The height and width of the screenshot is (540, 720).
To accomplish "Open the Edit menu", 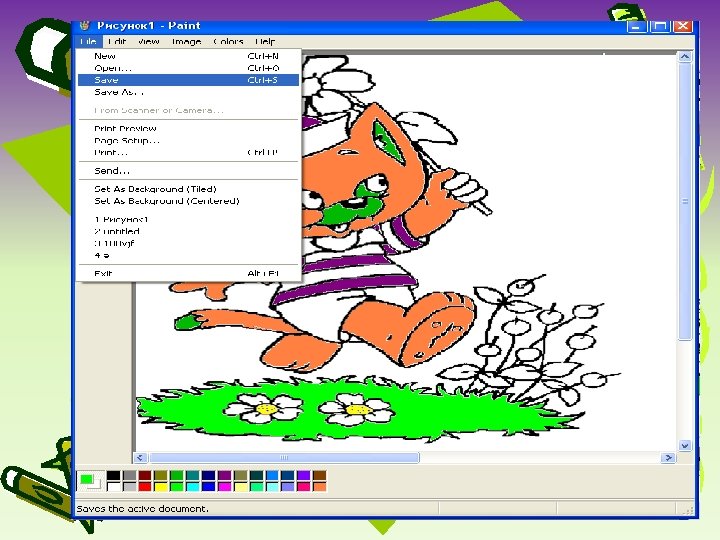I will 117,41.
